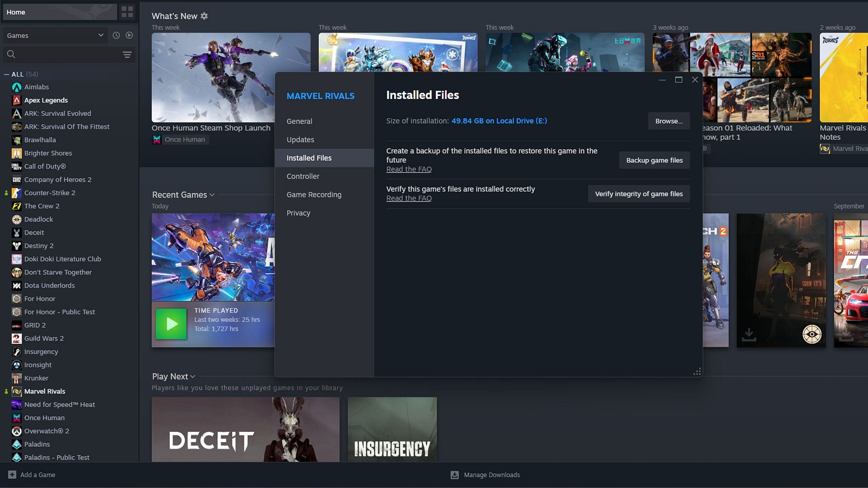Screen dimensions: 868x488
Task: Click the ready-to-play filter icon
Action: pyautogui.click(x=129, y=35)
